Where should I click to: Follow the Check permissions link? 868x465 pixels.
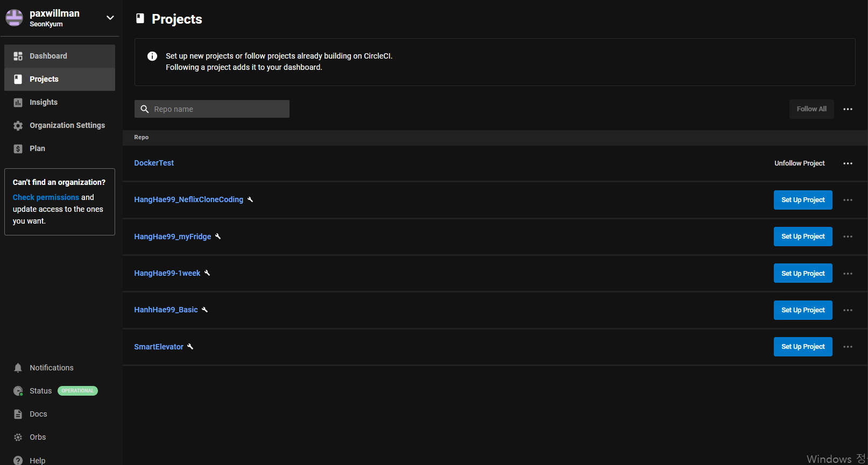point(46,197)
